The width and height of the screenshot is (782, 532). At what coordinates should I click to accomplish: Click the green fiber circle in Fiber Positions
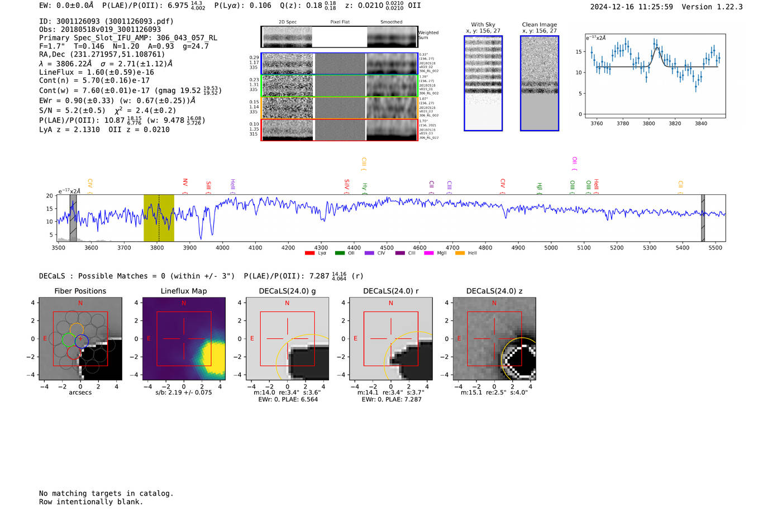(68, 339)
